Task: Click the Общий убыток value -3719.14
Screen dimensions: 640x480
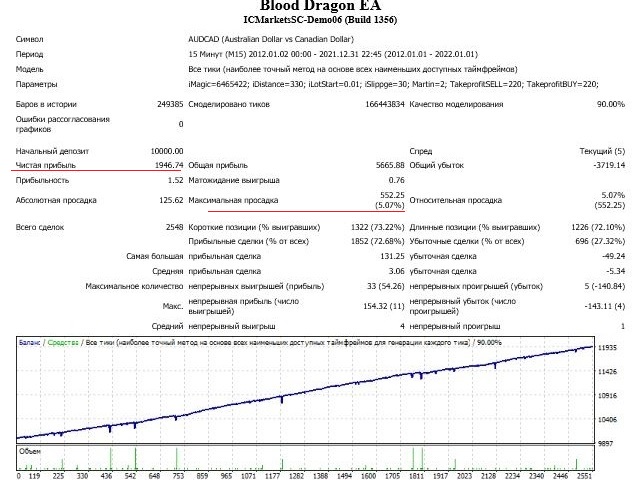Action: 609,165
